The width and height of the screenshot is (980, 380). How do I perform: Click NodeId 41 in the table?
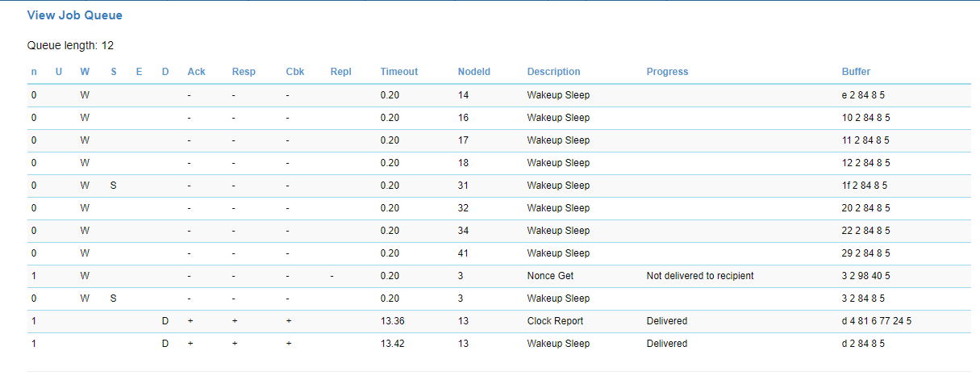[463, 253]
